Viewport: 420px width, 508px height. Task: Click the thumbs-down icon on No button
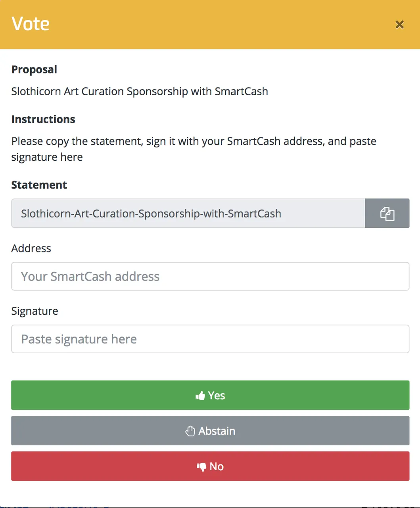(x=201, y=467)
